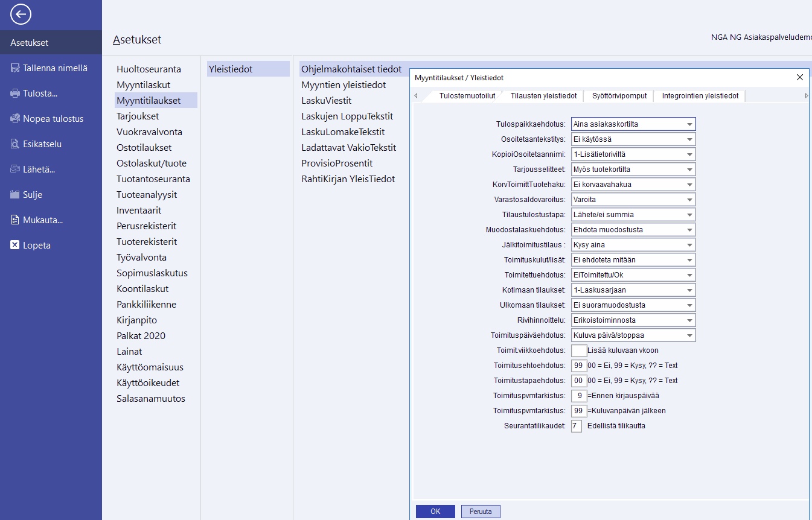Click the Lähetä send icon
The width and height of the screenshot is (812, 520).
(15, 170)
